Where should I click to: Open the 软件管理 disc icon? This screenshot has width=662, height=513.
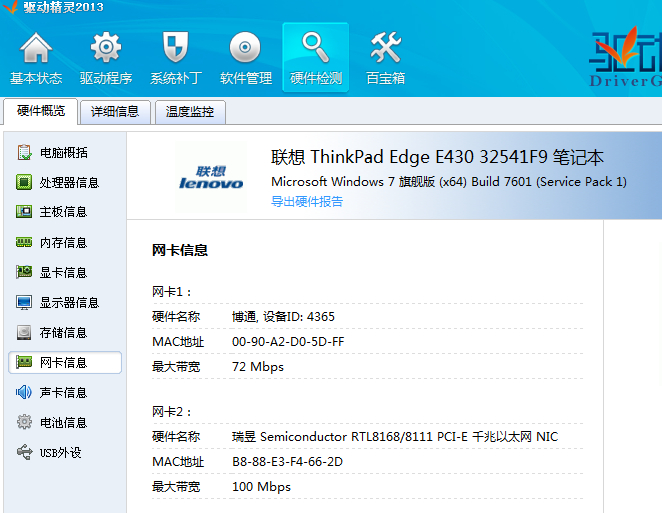245,48
